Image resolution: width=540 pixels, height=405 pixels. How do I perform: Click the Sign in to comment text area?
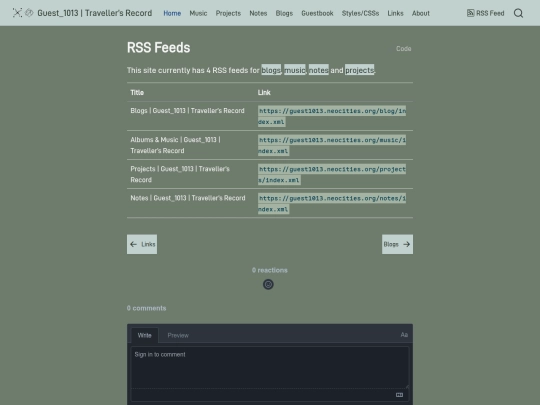pyautogui.click(x=270, y=367)
